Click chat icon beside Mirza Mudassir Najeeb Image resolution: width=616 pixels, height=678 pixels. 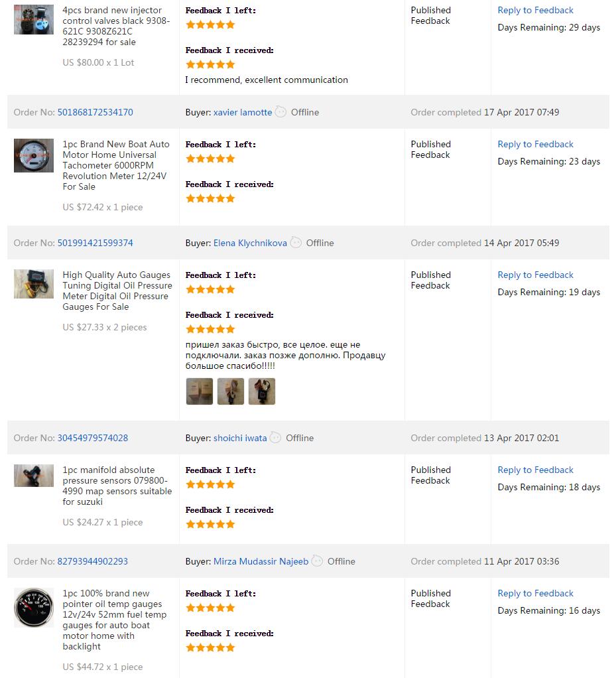tap(317, 561)
